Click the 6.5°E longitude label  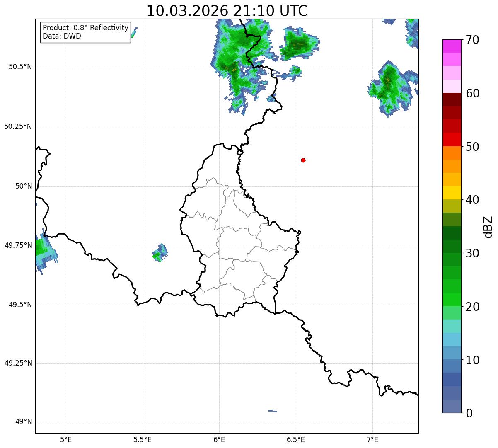296,440
